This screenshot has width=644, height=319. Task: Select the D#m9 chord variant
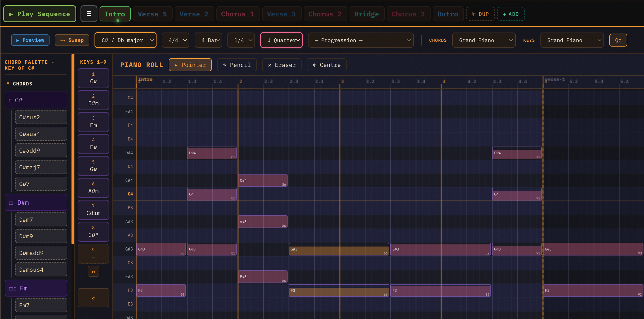(x=41, y=236)
